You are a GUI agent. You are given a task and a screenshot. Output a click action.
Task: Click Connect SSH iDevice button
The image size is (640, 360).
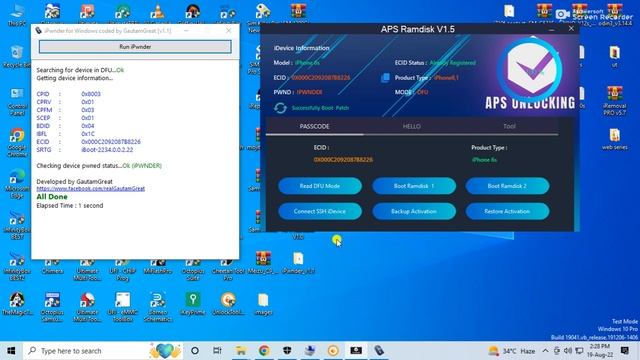point(320,211)
